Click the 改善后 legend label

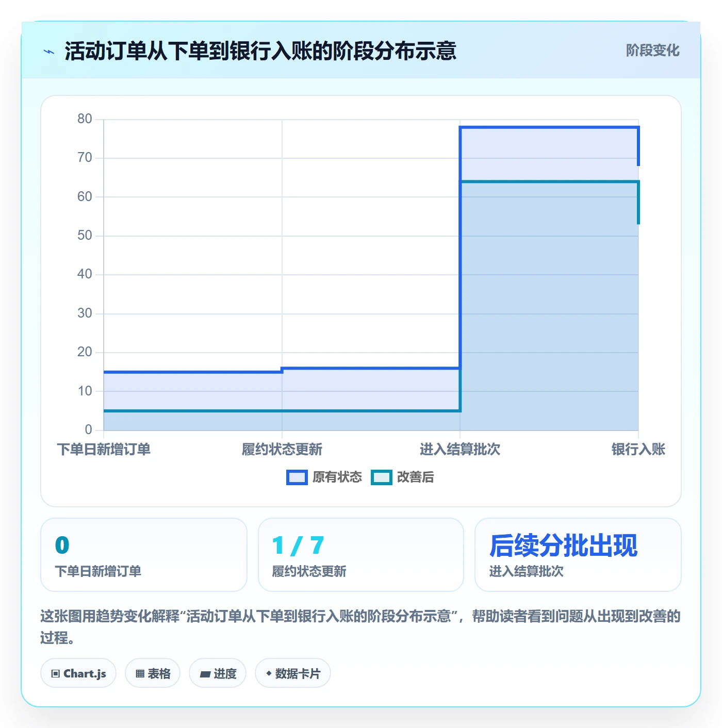coord(415,477)
